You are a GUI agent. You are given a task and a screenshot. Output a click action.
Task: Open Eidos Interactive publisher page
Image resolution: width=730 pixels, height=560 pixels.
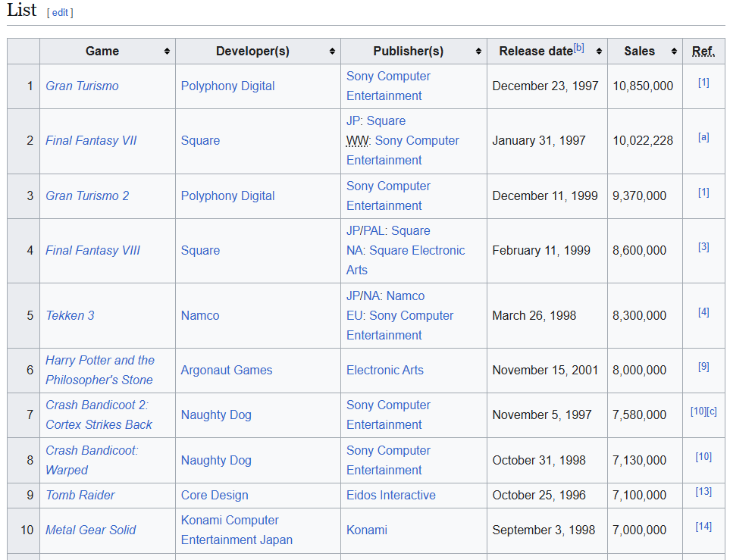pyautogui.click(x=390, y=495)
